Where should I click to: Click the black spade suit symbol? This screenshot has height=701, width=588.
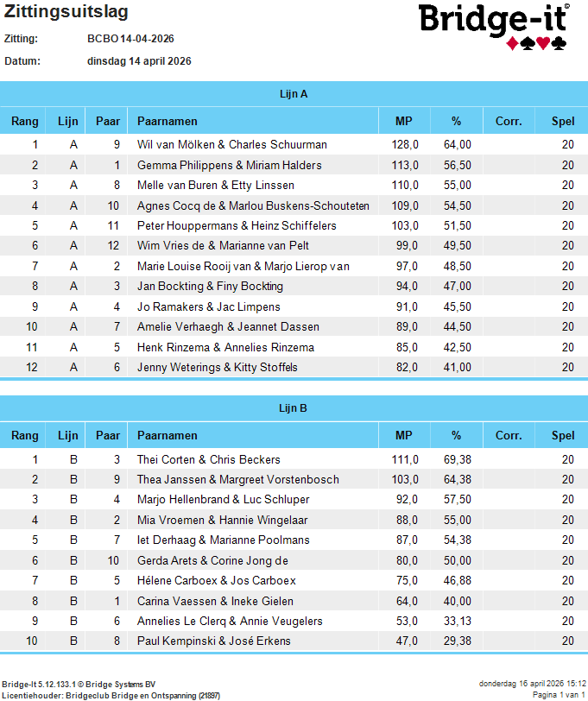[528, 43]
